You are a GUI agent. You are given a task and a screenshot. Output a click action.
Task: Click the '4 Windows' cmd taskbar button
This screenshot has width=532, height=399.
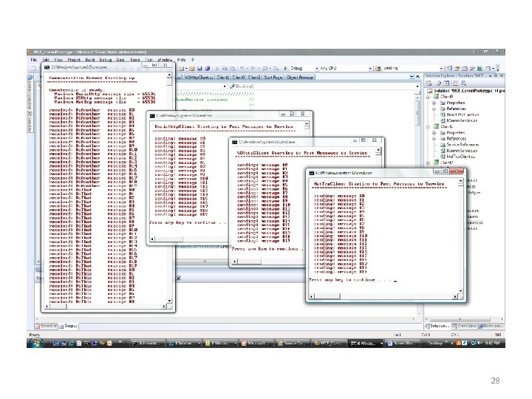366,344
